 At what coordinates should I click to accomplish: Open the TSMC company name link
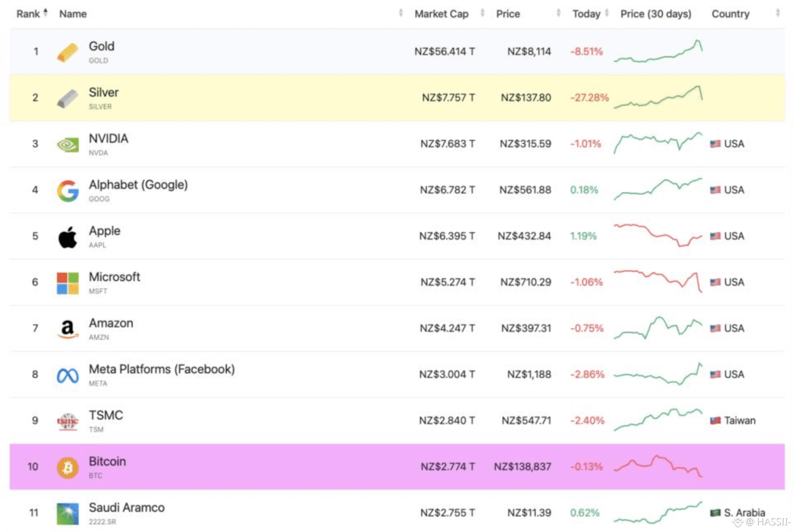point(106,415)
